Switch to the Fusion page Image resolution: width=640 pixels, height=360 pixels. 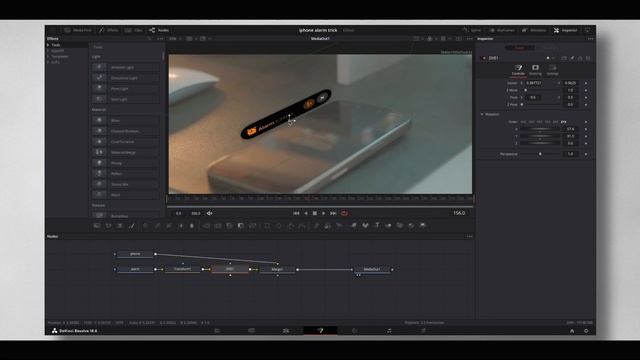point(320,331)
